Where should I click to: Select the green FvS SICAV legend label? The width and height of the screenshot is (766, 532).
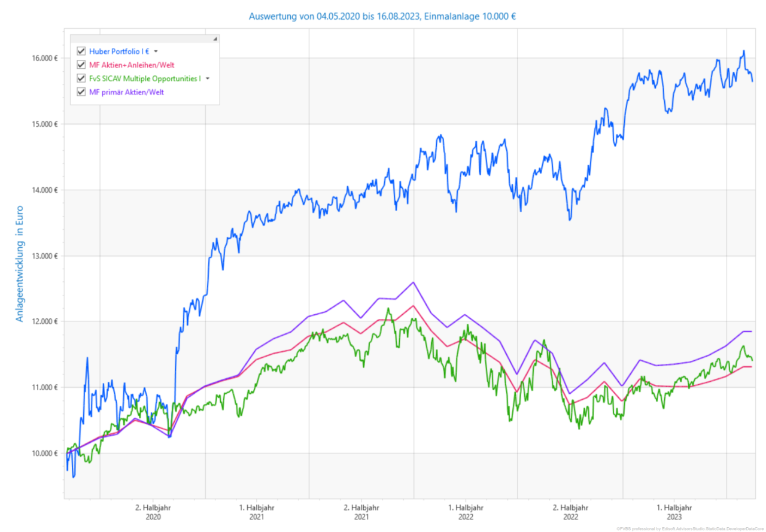pyautogui.click(x=145, y=78)
